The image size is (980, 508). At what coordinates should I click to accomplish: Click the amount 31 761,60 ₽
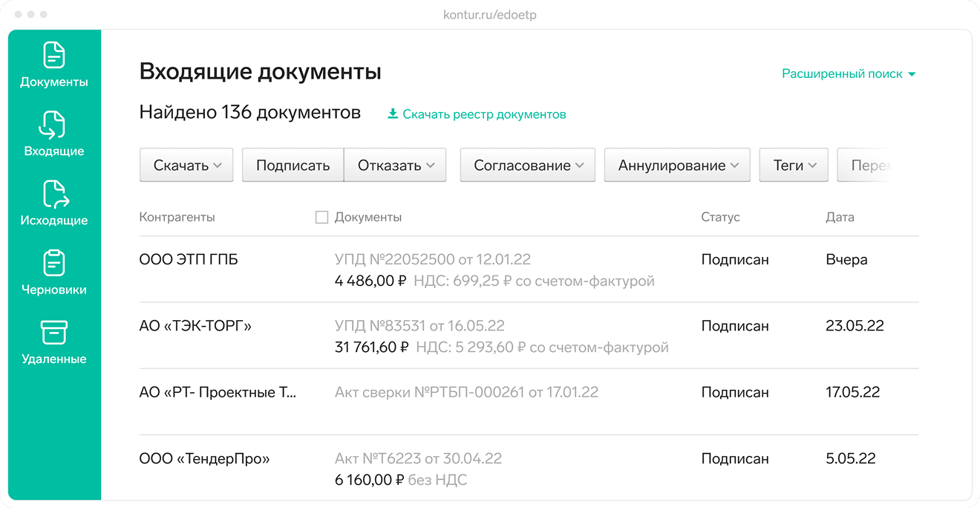[372, 348]
